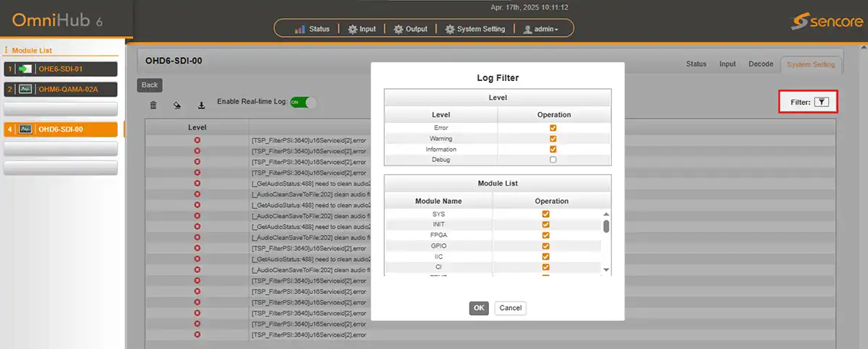Open the Status page in top navigation
The image size is (868, 349).
coord(313,29)
